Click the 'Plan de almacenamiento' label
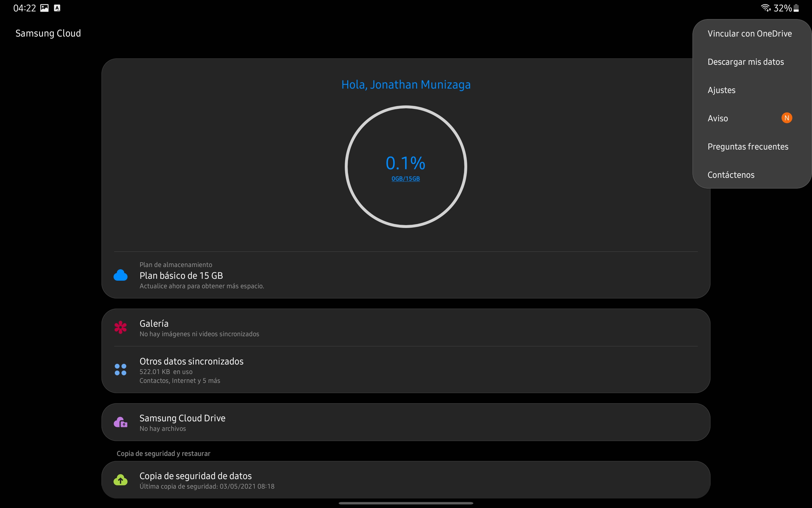Image resolution: width=812 pixels, height=508 pixels. [x=176, y=265]
